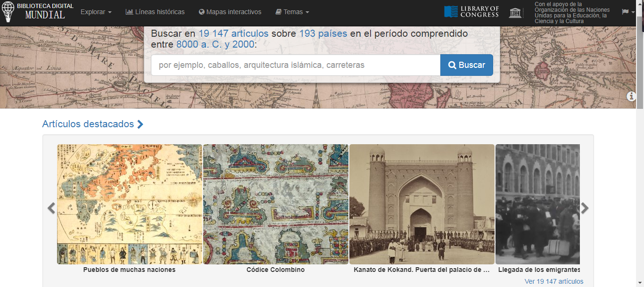Click the scrollbar up arrow

[640, 4]
